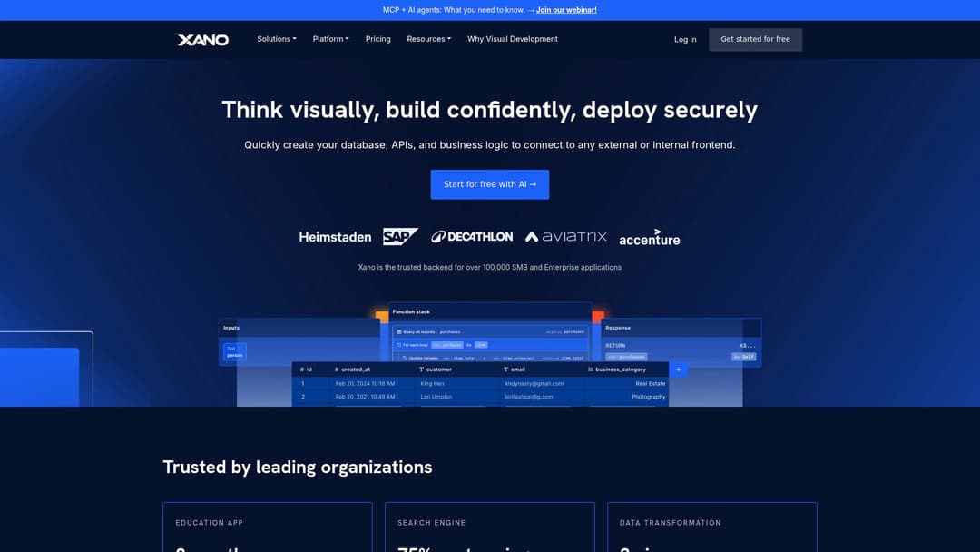Open the Data Transformation card

click(712, 527)
